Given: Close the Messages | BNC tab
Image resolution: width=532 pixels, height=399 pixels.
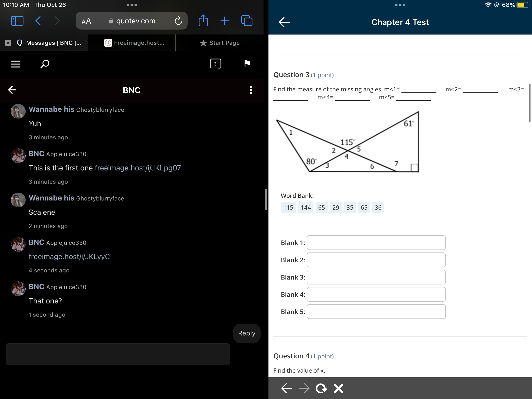Looking at the screenshot, I should (8, 43).
